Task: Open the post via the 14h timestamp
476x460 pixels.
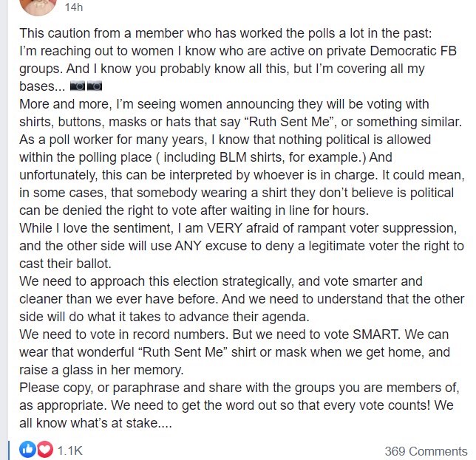Action: (74, 7)
